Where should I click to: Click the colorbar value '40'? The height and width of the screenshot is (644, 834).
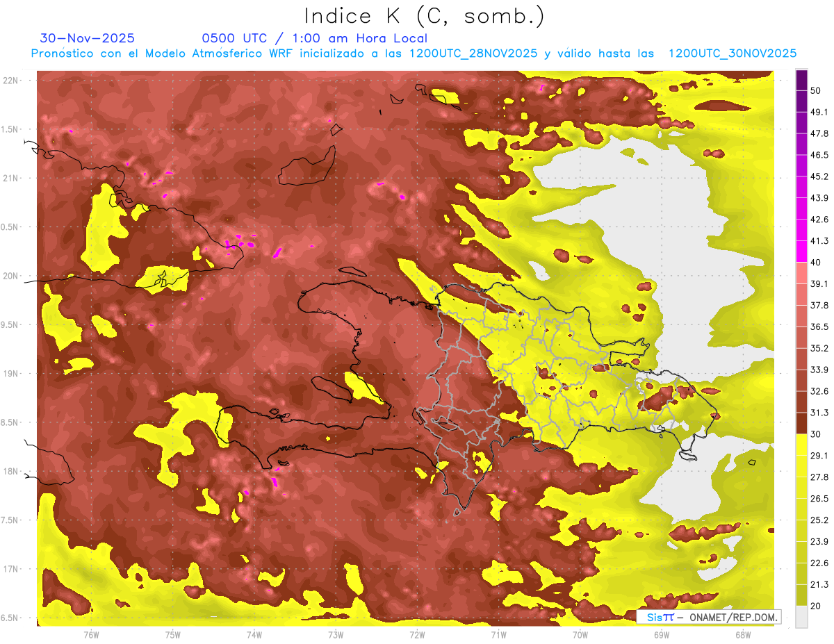click(x=816, y=263)
